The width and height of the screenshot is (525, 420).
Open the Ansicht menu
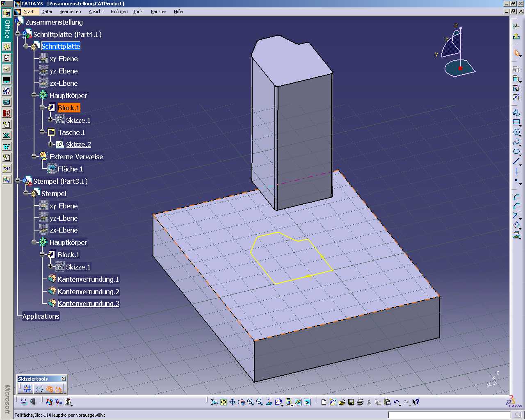tap(96, 11)
